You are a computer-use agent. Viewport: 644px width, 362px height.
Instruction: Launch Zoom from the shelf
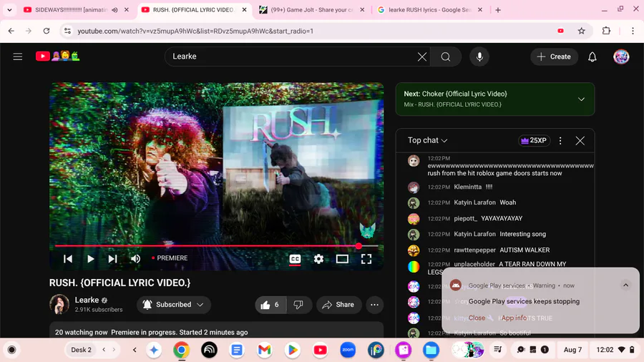click(348, 350)
